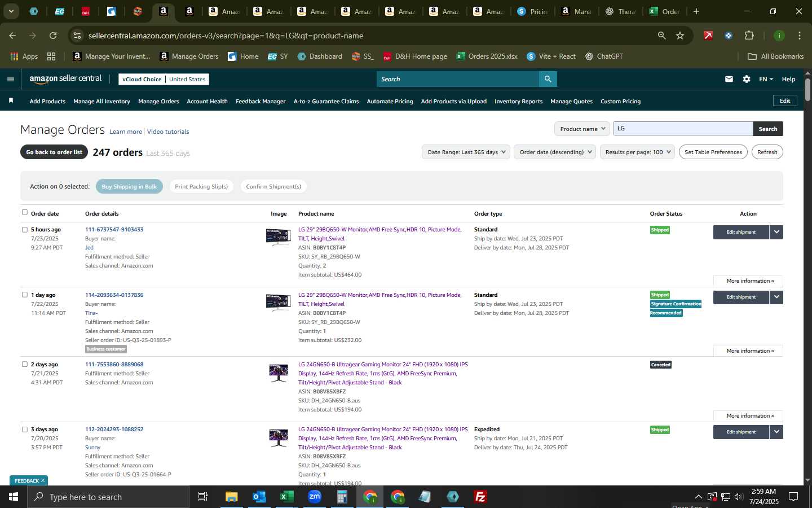Viewport: 812px width, 508px height.
Task: Click the Refresh orders button
Action: click(x=767, y=152)
